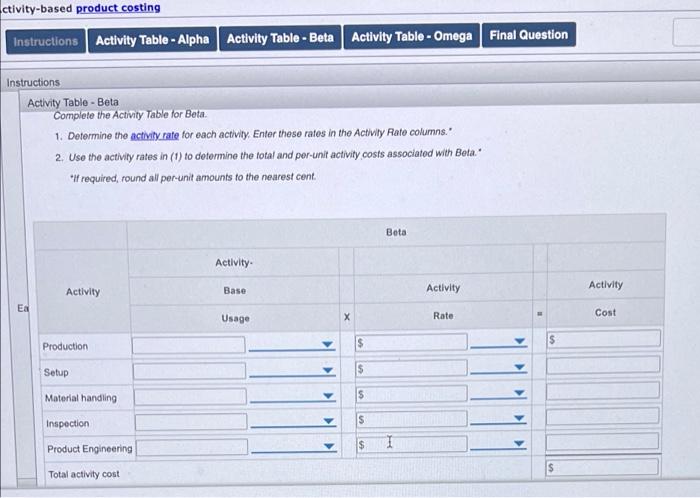Focus the Setup activity rate field
Image resolution: width=700 pixels, height=498 pixels.
pos(411,368)
